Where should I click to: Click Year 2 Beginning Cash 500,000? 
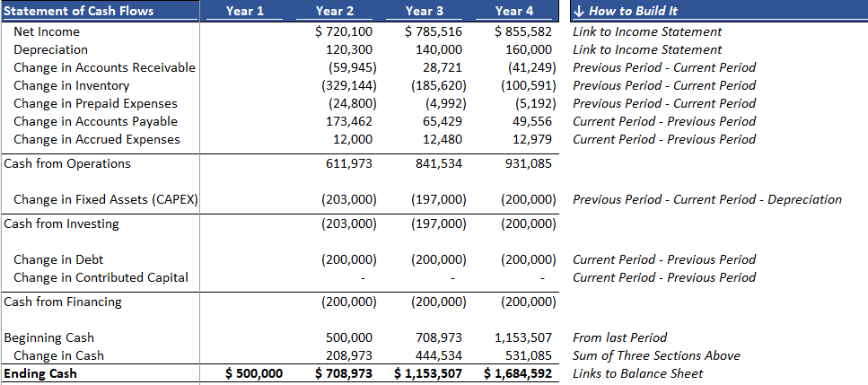tap(350, 337)
